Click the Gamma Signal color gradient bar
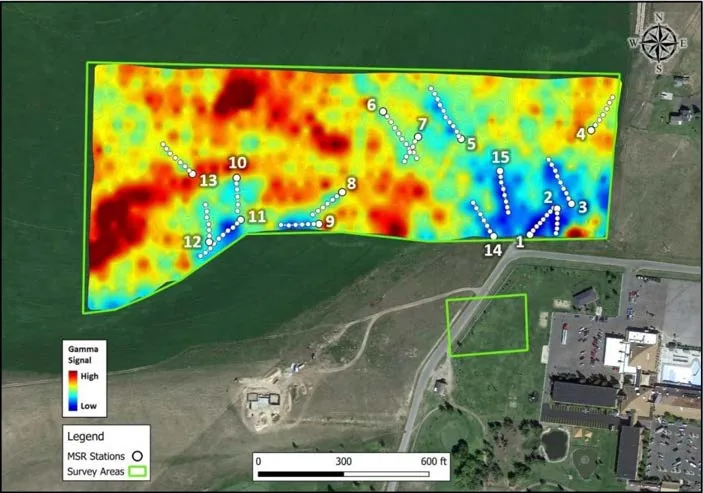703x493 pixels. click(73, 391)
